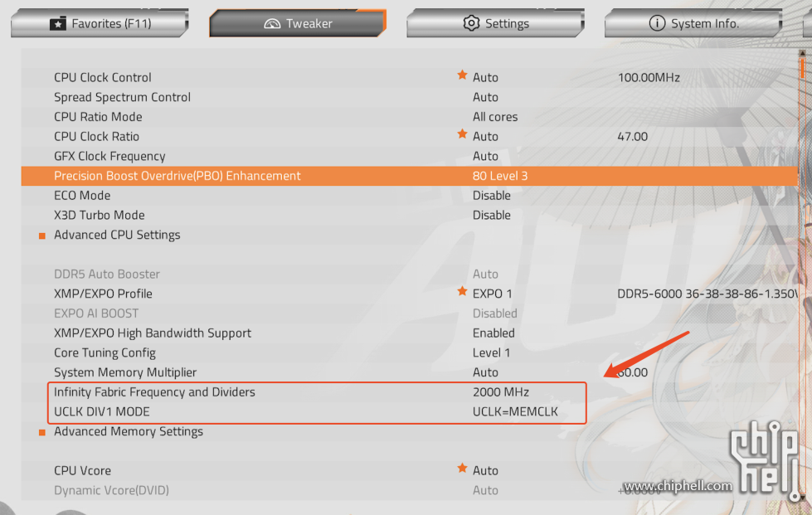Click the orange star beside EXPO 1 value
812x515 pixels.
462,291
